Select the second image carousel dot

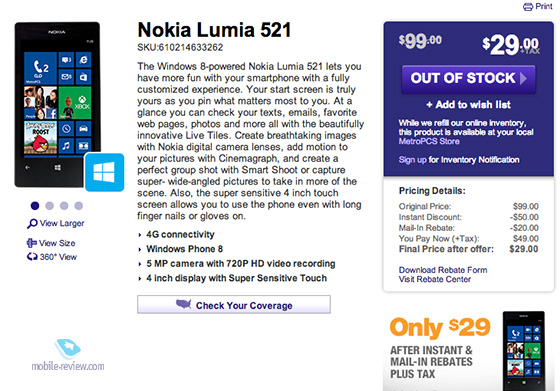[x=49, y=206]
